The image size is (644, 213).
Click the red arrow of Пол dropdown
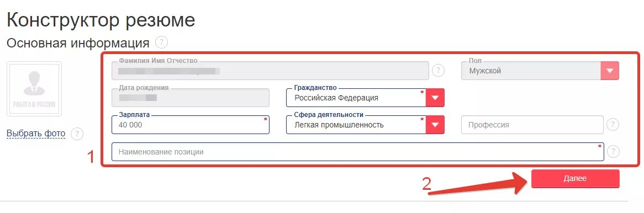point(610,71)
